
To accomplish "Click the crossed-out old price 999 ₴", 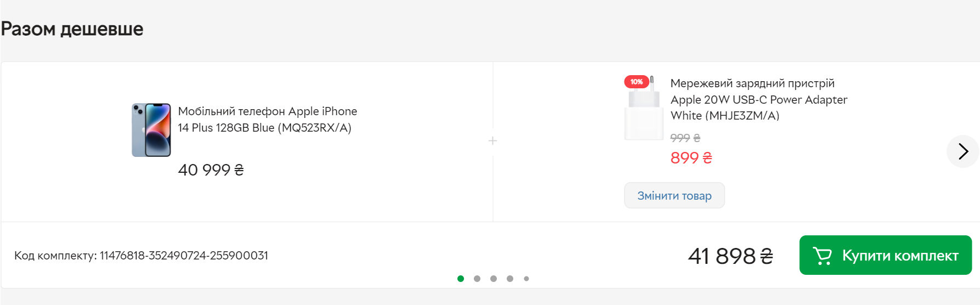I will (685, 138).
